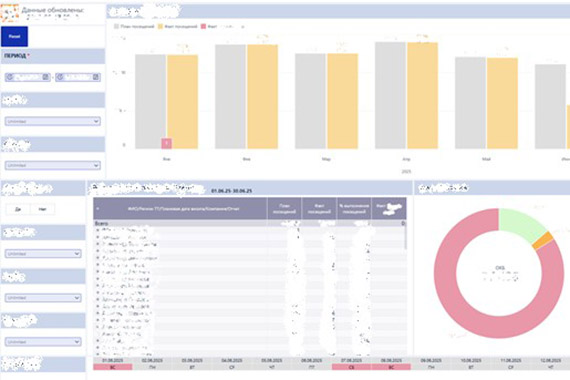Click the yellow fact bar for Янв

(183, 101)
